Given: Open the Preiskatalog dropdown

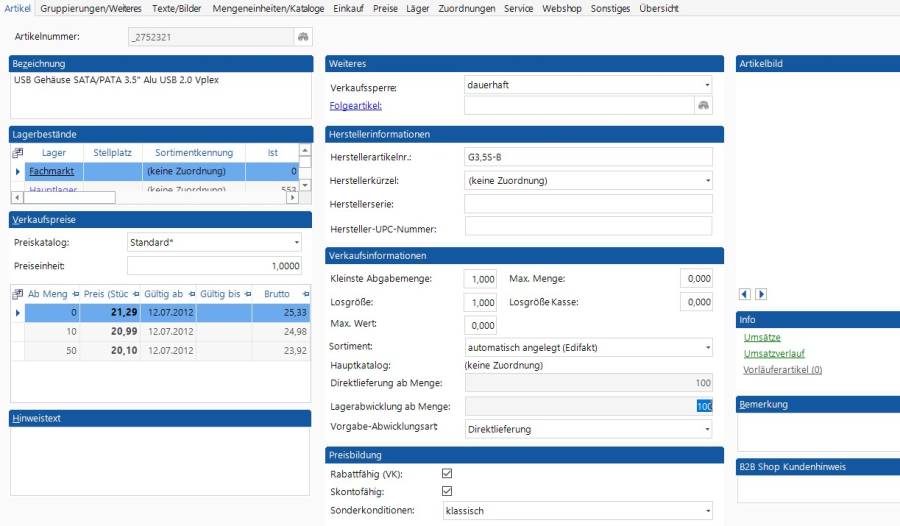Looking at the screenshot, I should pyautogui.click(x=296, y=242).
